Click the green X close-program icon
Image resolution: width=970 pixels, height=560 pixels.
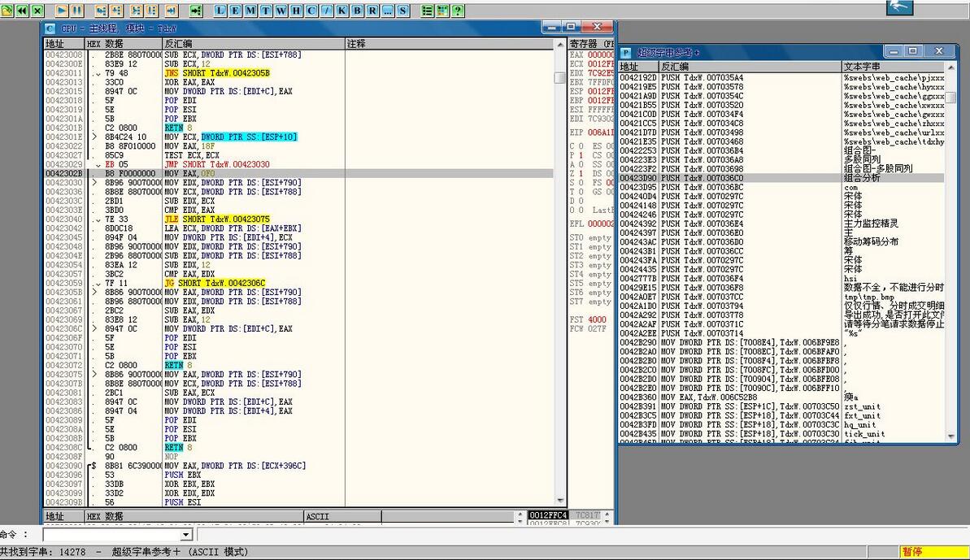37,11
